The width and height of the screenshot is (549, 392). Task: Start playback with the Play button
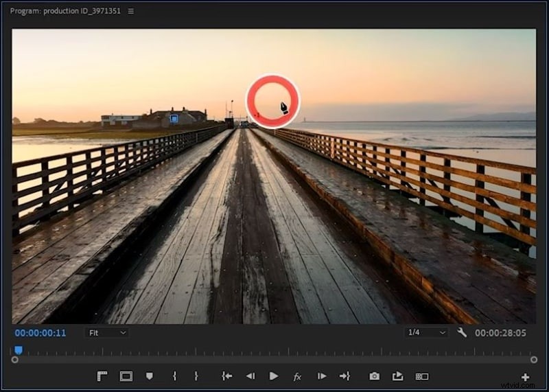[274, 376]
